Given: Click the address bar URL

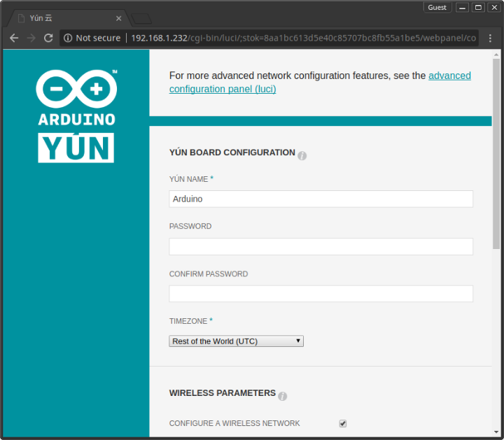Looking at the screenshot, I should pos(303,38).
